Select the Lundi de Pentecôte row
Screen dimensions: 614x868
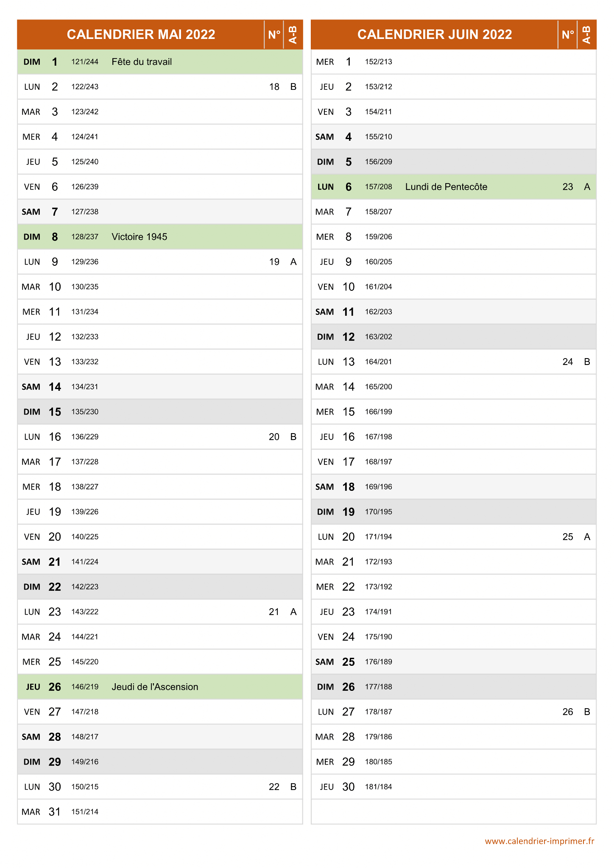pos(454,187)
